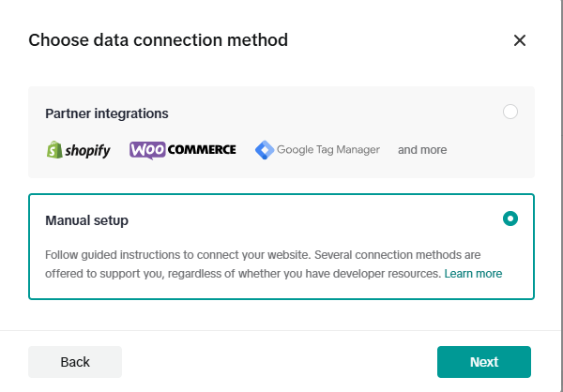
Task: Select the Manual setup radio button
Action: pyautogui.click(x=510, y=219)
